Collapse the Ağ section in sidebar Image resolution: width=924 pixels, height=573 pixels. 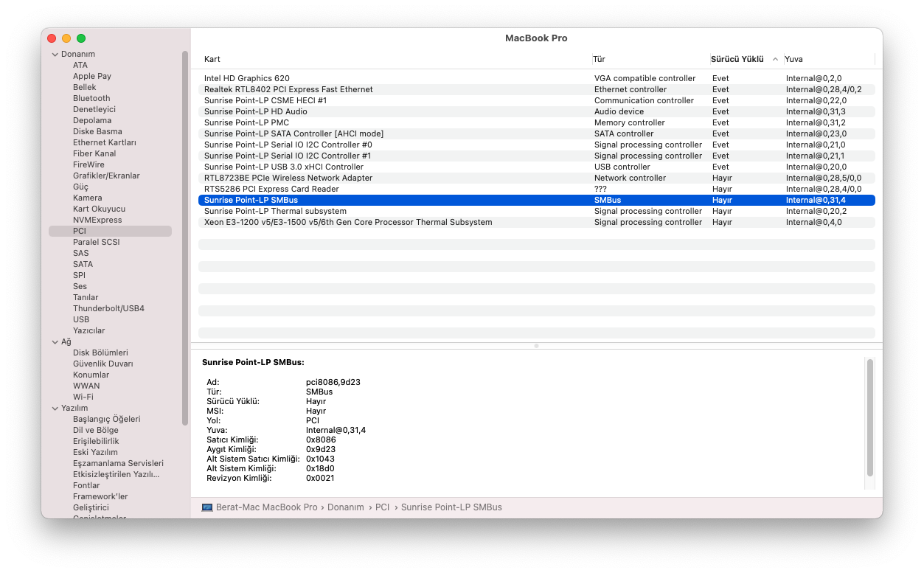tap(55, 341)
